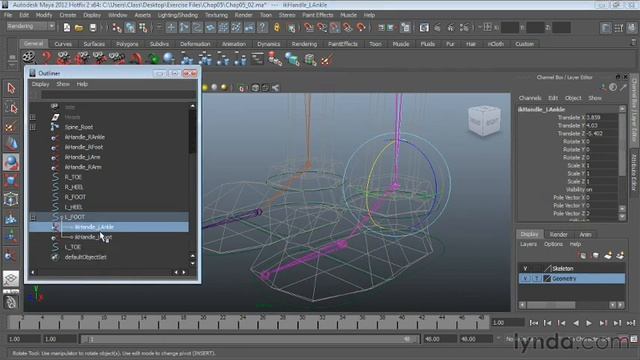Click the New Scene icon in status line
The height and width of the screenshot is (360, 640).
[x=67, y=28]
